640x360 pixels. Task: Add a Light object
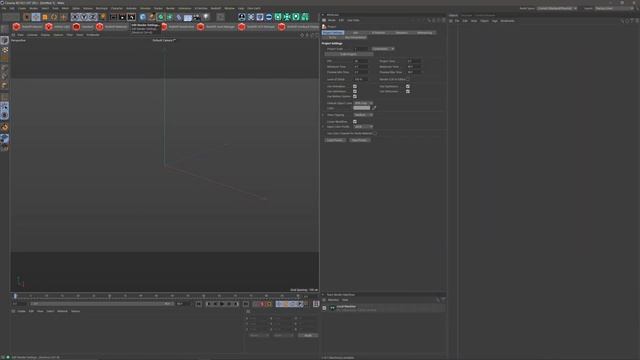coord(206,17)
